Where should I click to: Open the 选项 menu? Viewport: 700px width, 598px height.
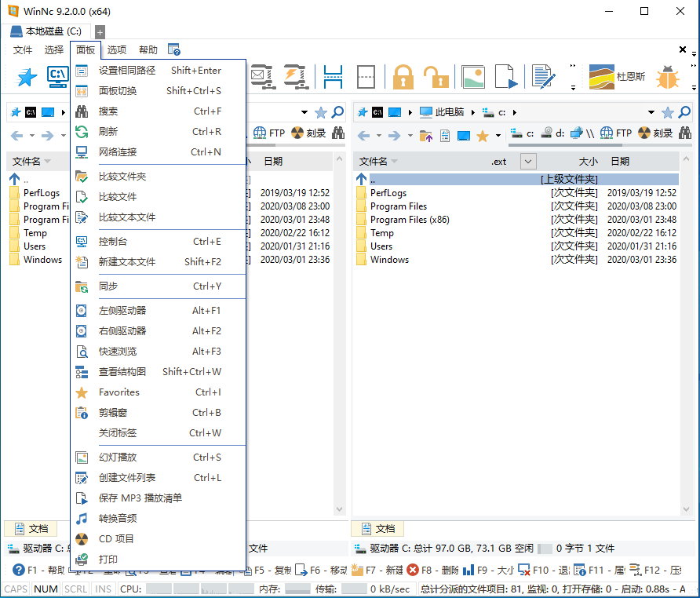pyautogui.click(x=117, y=49)
